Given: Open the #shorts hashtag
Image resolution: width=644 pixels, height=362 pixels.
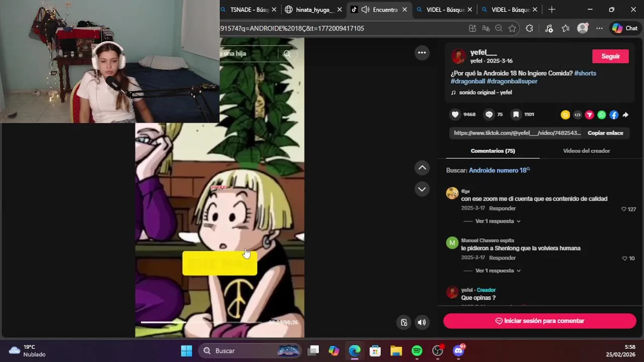Looking at the screenshot, I should 585,73.
